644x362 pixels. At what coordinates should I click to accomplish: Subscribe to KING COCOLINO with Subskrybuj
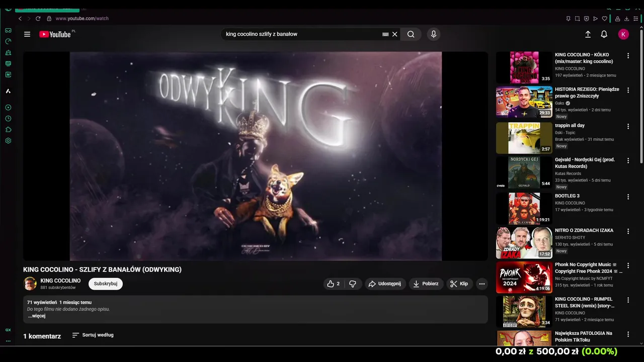point(106,284)
